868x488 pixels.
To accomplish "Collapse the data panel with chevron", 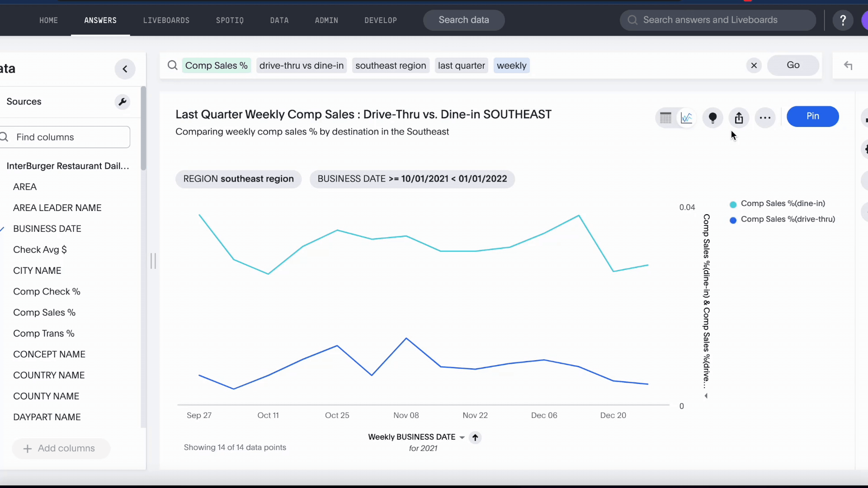I will [125, 69].
